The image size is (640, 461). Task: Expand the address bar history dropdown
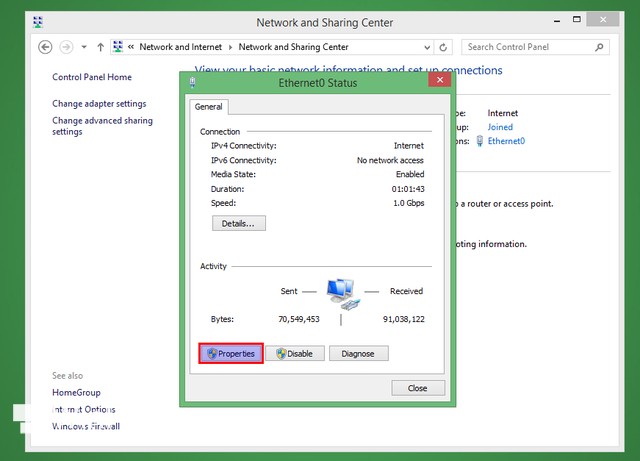pos(427,47)
